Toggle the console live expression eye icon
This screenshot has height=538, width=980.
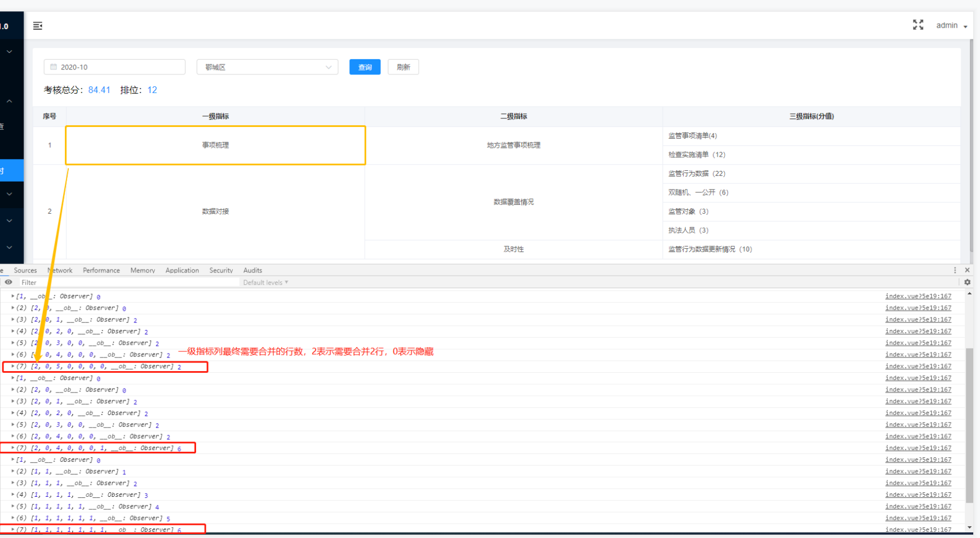tap(8, 282)
